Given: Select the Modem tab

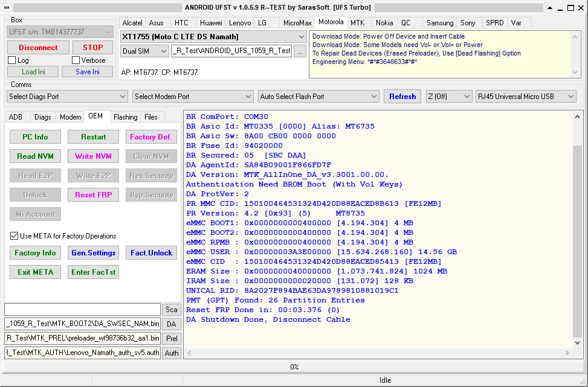Looking at the screenshot, I should (71, 117).
